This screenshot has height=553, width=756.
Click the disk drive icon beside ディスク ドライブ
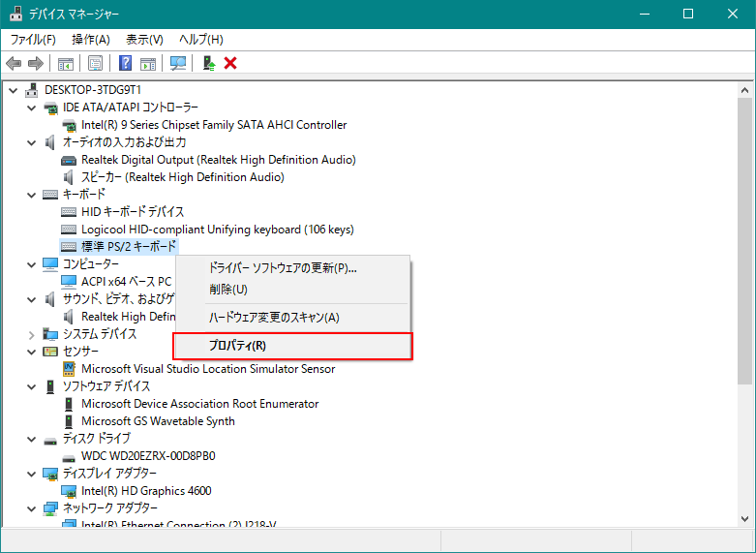pos(50,441)
